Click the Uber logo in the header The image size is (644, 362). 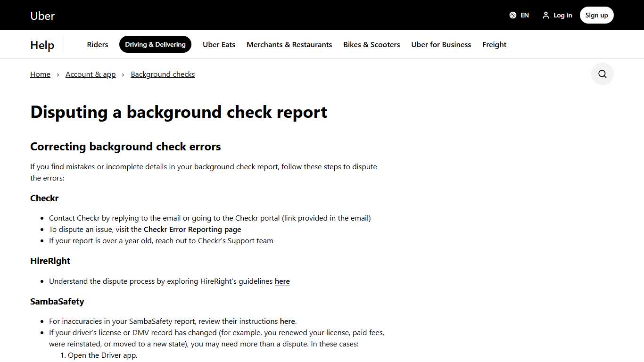point(42,15)
